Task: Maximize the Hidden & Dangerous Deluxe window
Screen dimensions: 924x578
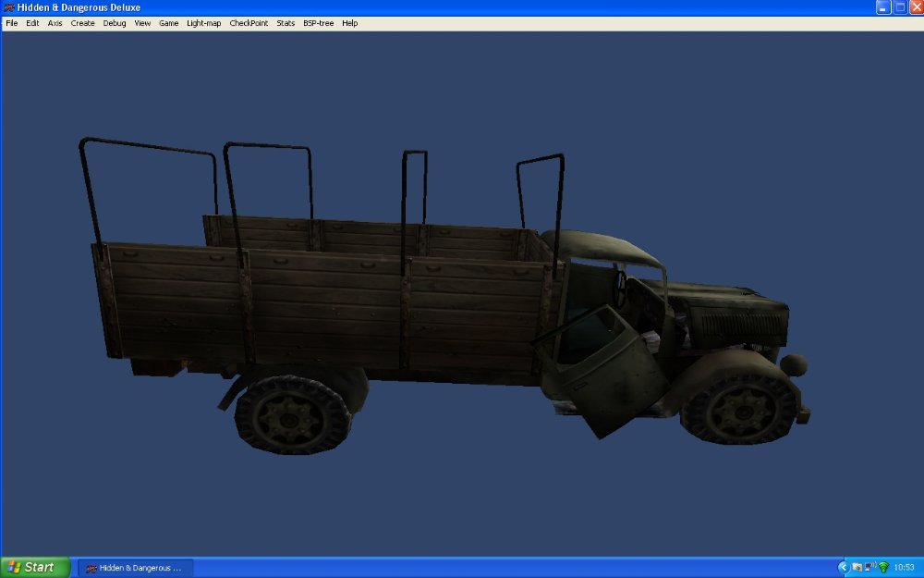Action: point(900,7)
